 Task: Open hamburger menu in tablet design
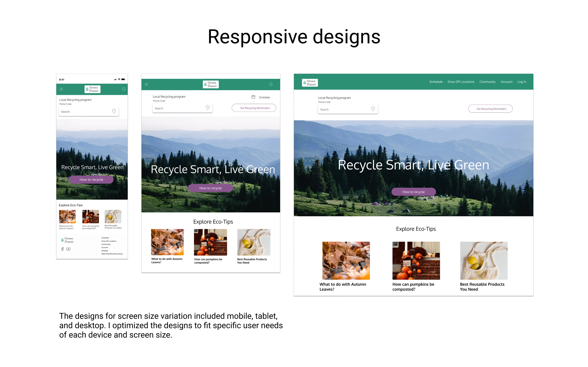[146, 84]
